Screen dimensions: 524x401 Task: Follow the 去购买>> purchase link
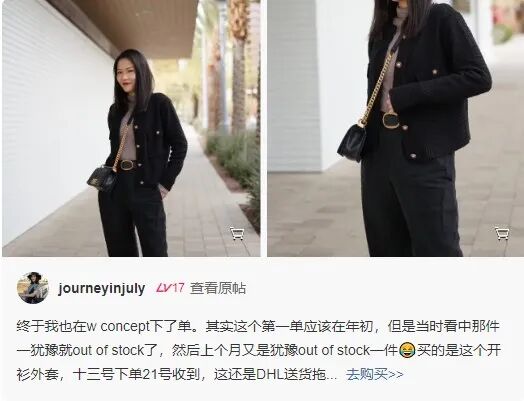pos(374,375)
